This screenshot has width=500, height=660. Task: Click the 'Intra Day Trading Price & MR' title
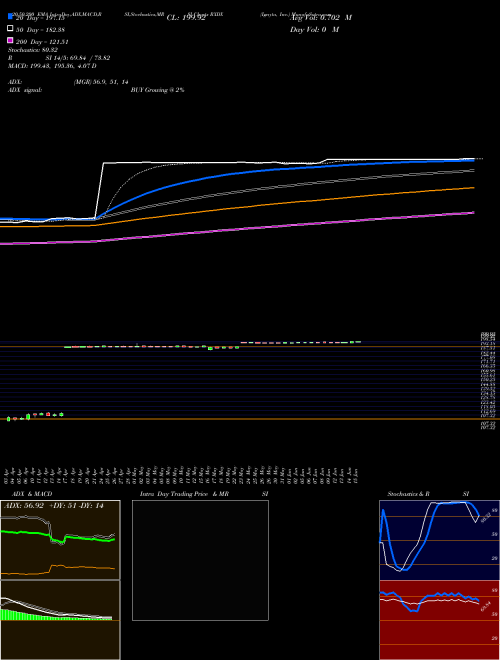click(184, 494)
